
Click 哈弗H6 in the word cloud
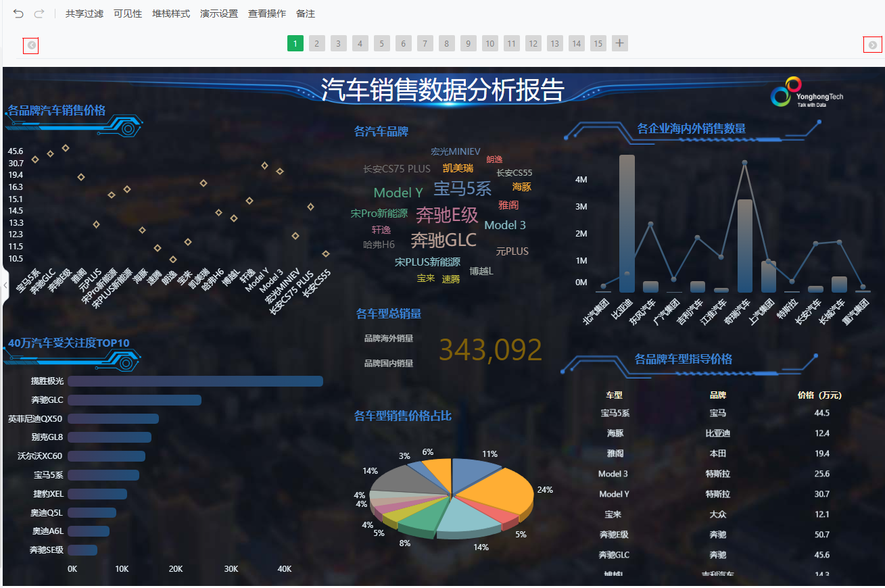pos(379,245)
